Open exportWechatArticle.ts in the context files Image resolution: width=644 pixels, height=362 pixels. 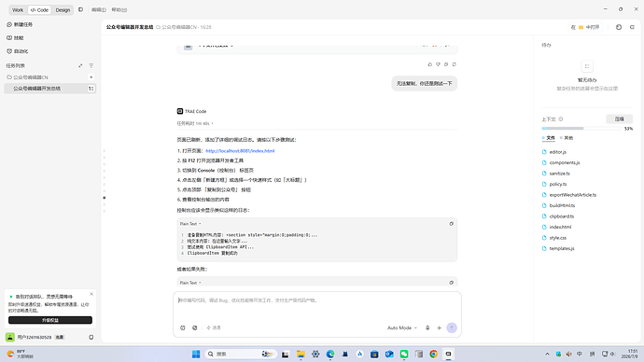(x=572, y=195)
